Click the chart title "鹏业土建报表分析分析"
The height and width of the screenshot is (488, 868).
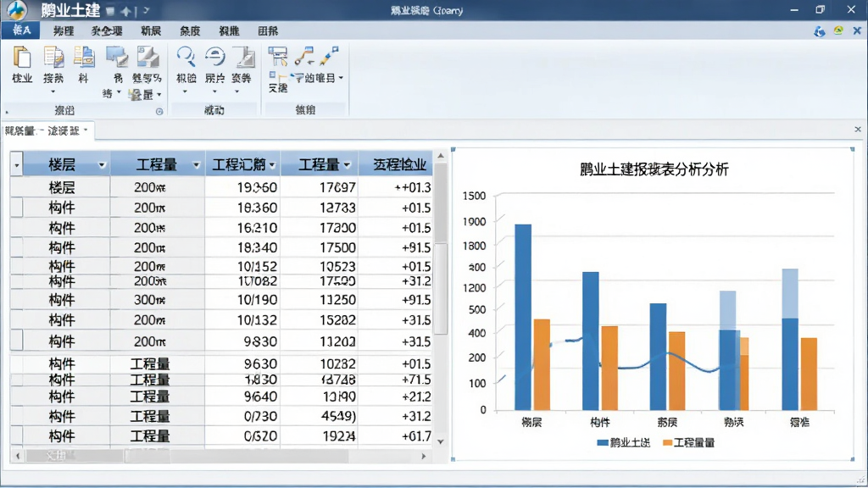pyautogui.click(x=654, y=169)
